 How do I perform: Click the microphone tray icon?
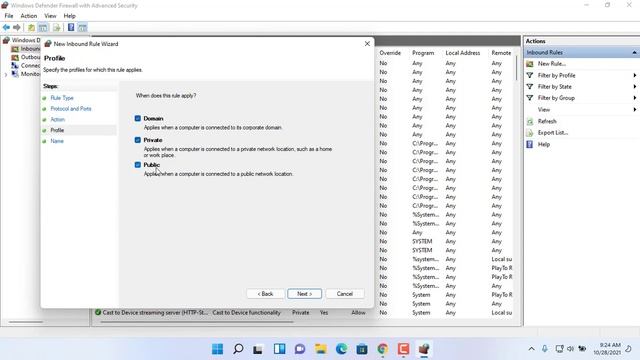[545, 349]
